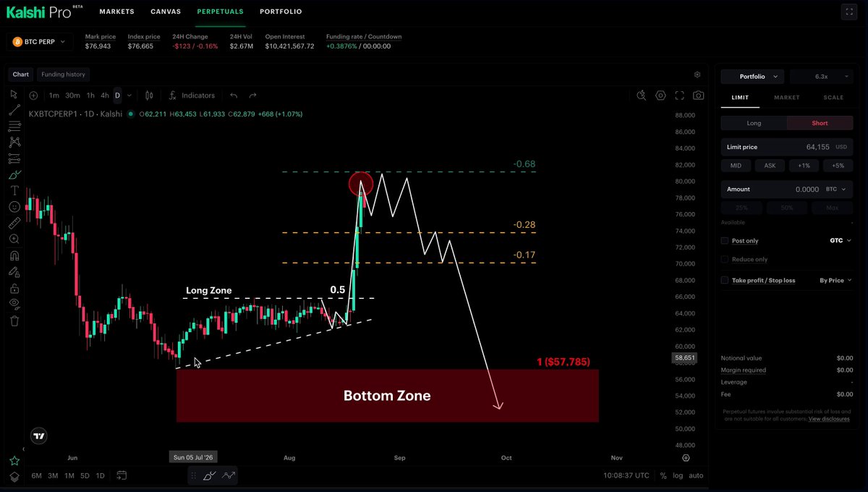Expand the Portfolio selector dropdown
The image size is (868, 492).
click(752, 76)
